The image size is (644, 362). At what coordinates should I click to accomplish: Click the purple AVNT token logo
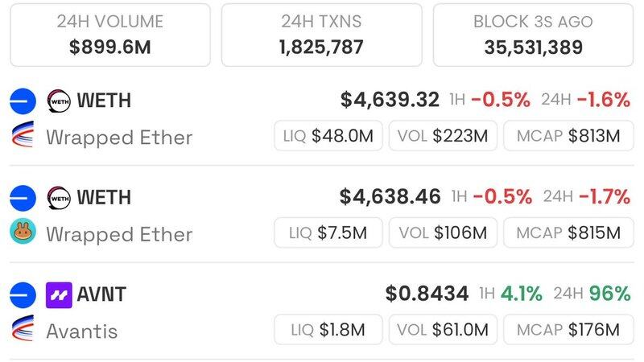59,295
